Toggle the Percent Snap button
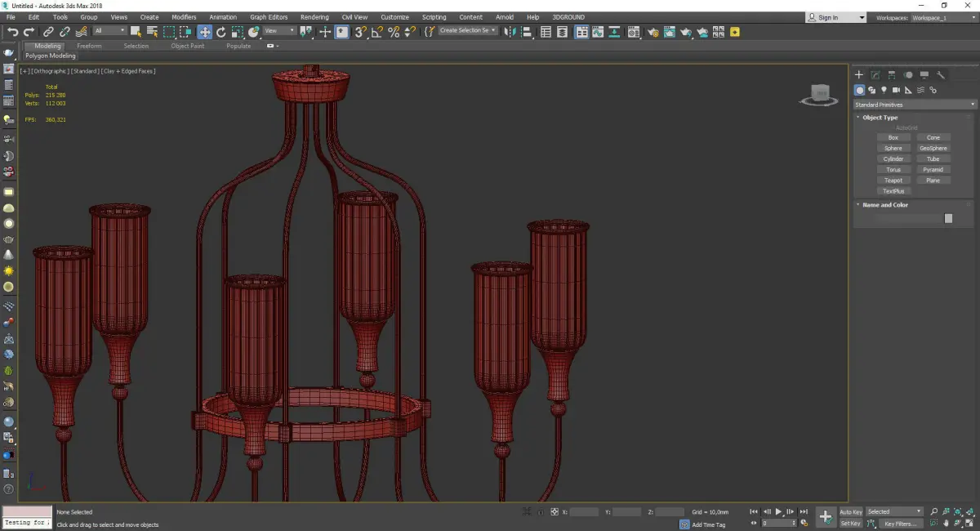The width and height of the screenshot is (980, 531). pos(393,32)
